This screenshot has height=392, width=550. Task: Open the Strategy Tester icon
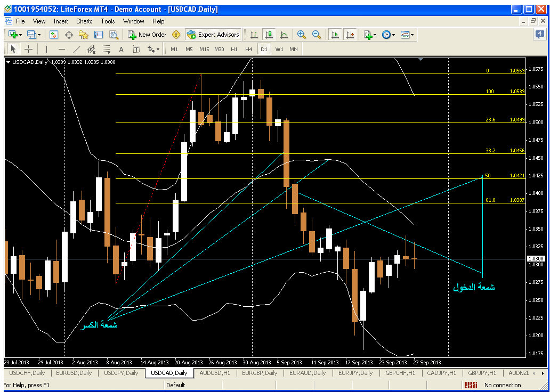114,35
